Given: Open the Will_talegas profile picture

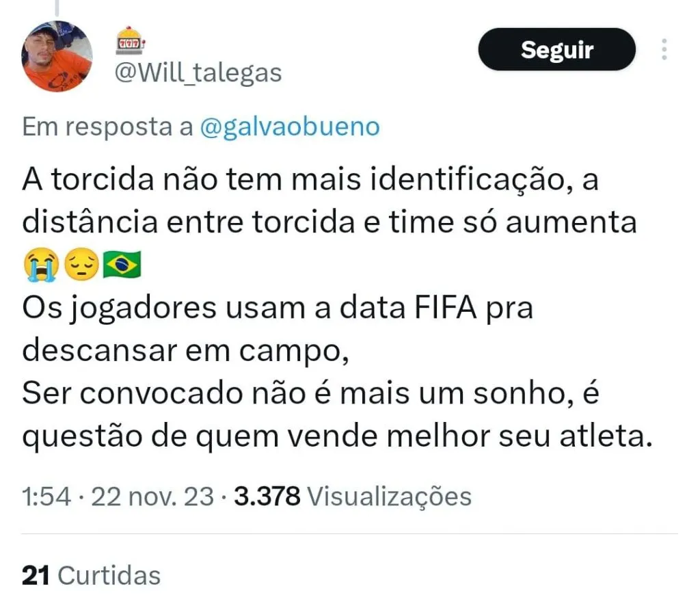Looking at the screenshot, I should [57, 56].
